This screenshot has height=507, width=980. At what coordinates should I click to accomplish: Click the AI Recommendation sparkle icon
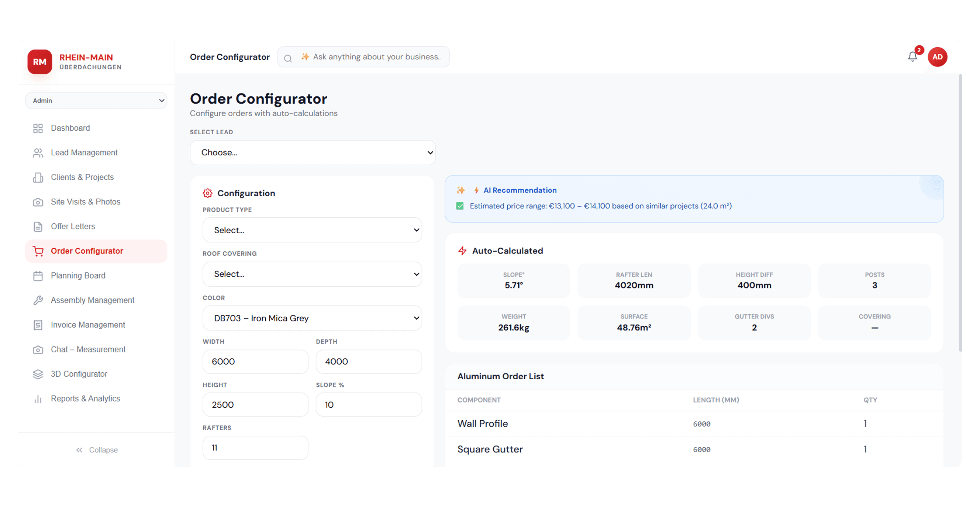461,190
